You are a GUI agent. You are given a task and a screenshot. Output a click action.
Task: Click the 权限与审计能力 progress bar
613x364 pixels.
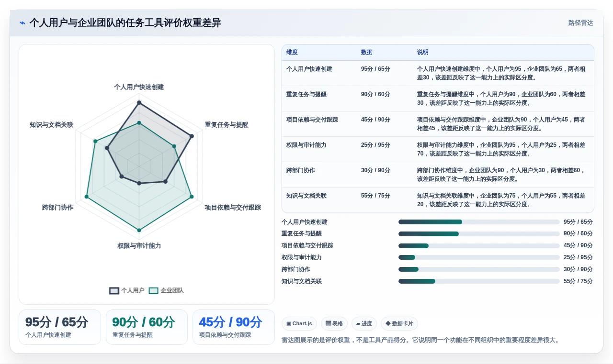click(x=479, y=257)
